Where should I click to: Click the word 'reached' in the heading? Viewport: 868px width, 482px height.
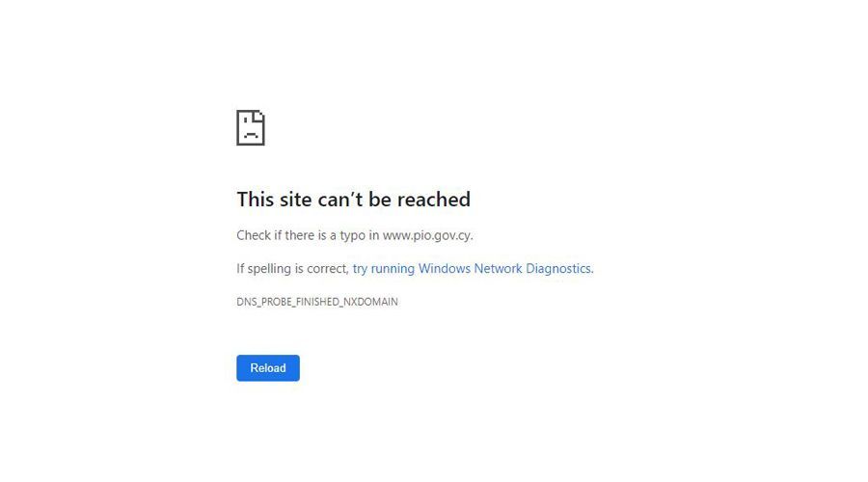coord(433,200)
